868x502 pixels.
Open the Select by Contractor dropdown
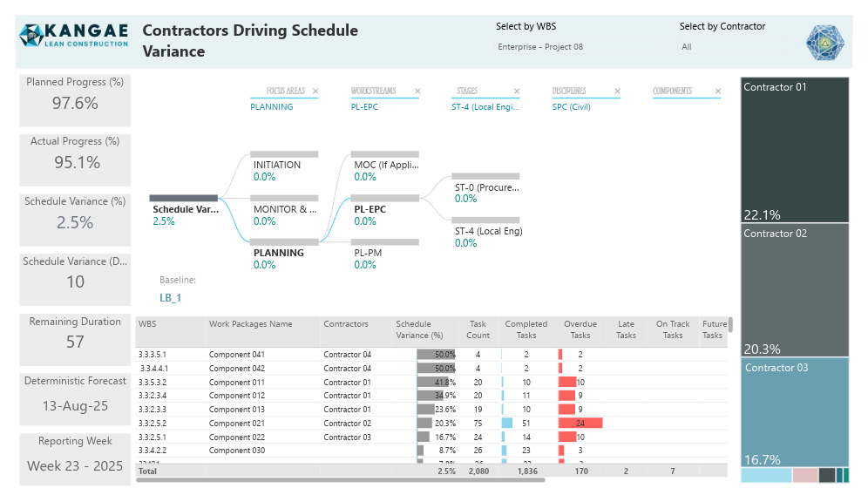click(x=732, y=46)
